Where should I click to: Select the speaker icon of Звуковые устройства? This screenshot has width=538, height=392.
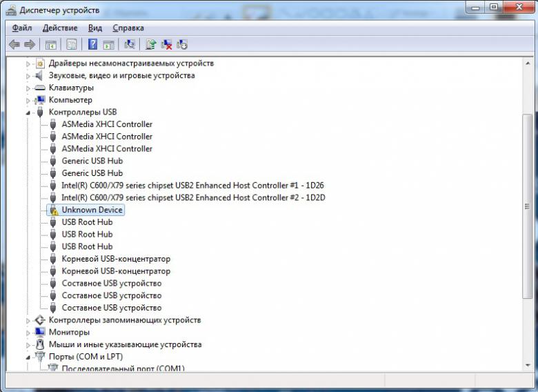tap(39, 75)
